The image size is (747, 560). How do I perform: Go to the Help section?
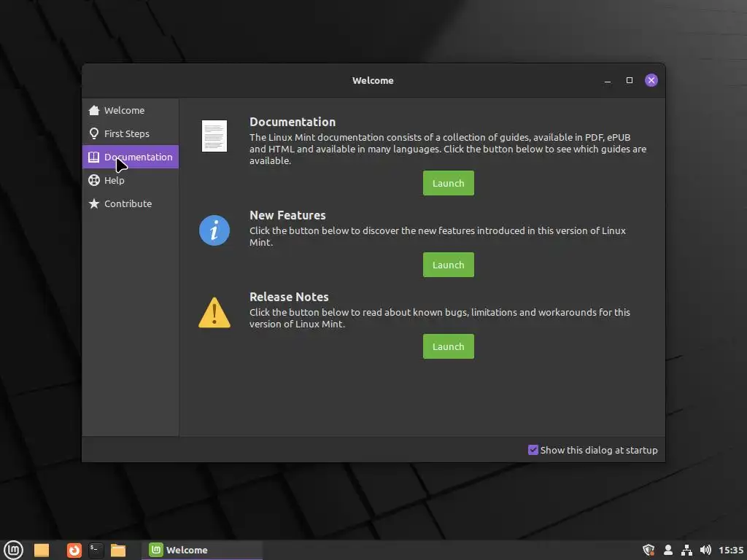(x=130, y=181)
